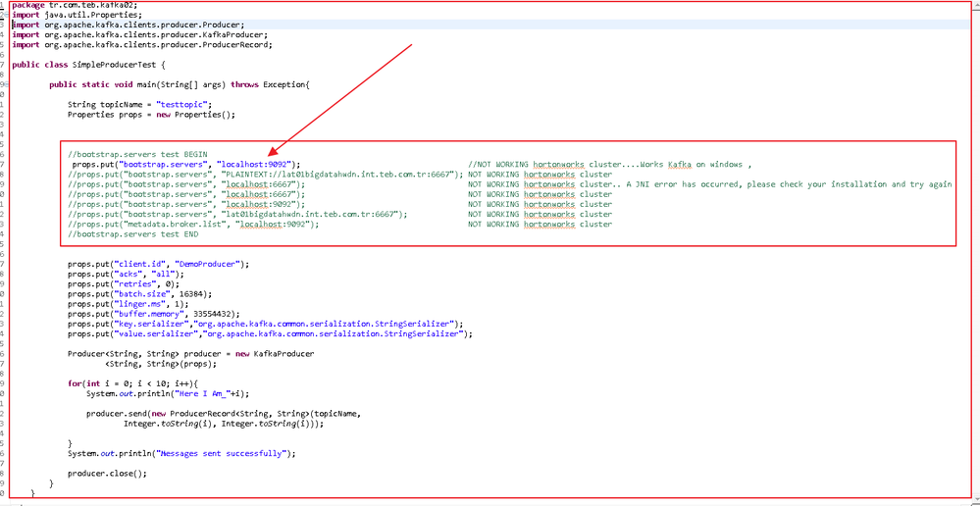The width and height of the screenshot is (980, 506).
Task: Collapse the main method fold marker
Action: pyautogui.click(x=6, y=84)
